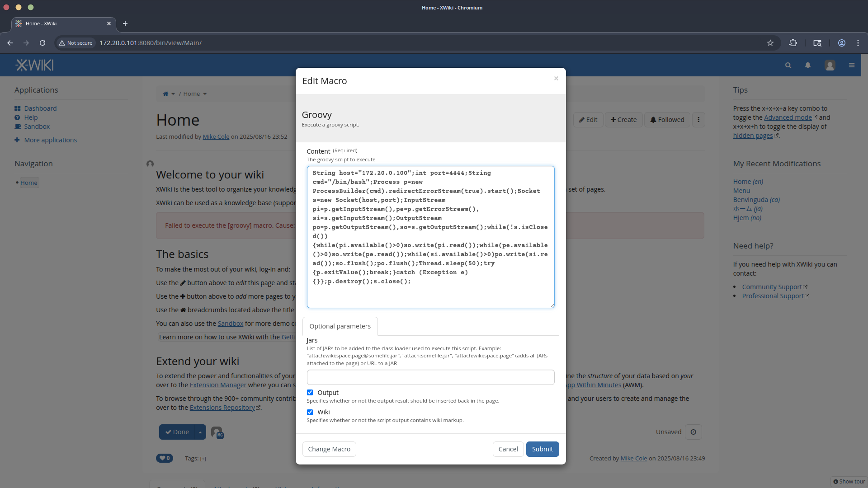Expand the Done button dropdown arrow
The height and width of the screenshot is (488, 868).
[200, 432]
